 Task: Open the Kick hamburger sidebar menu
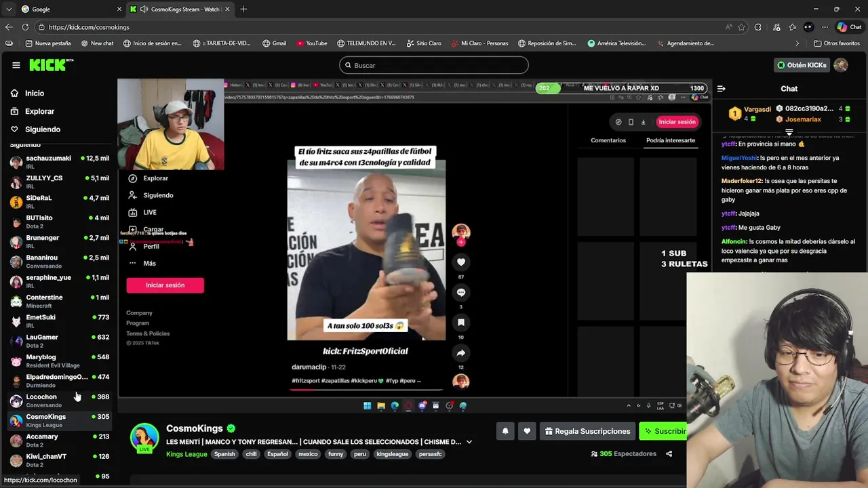pyautogui.click(x=16, y=65)
